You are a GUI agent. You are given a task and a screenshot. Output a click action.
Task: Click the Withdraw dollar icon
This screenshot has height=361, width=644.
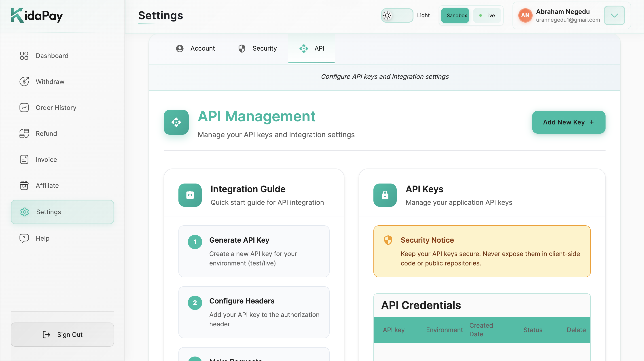[x=24, y=81]
